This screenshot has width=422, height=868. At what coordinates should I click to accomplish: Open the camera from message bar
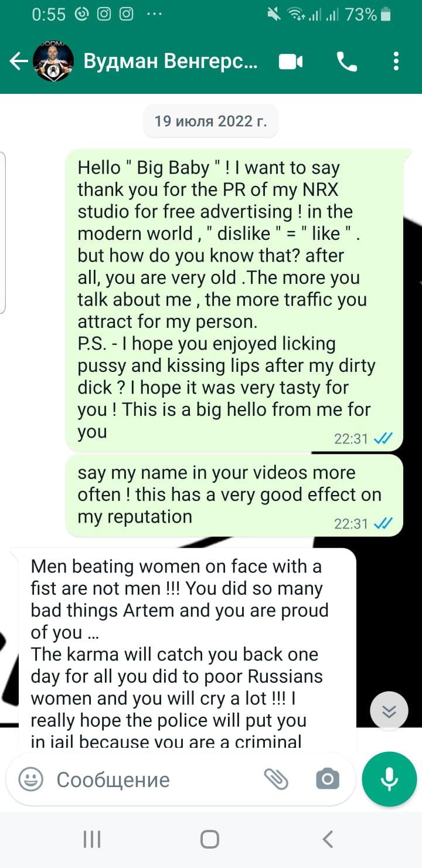[x=327, y=779]
